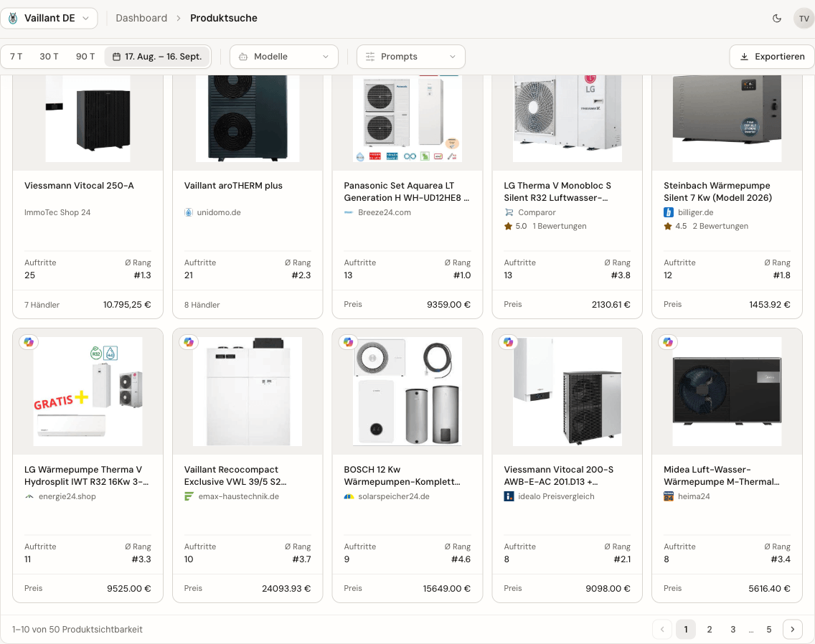Click the Comparor cart icon

tap(509, 212)
